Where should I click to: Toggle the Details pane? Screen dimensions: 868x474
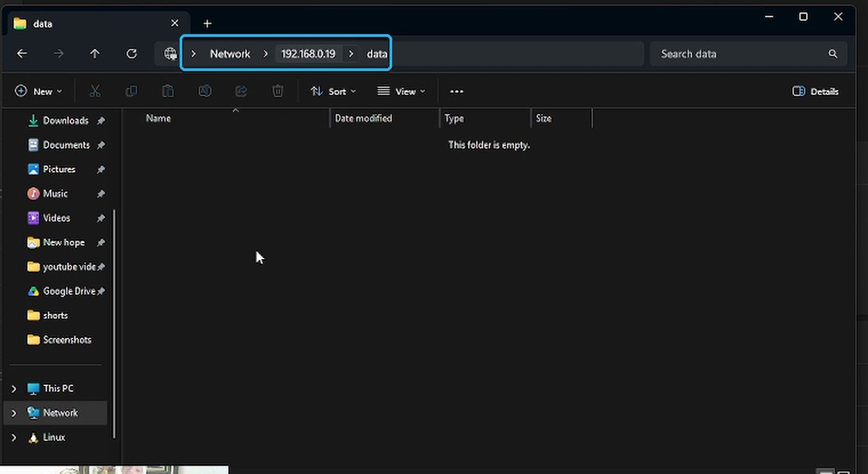click(x=815, y=91)
